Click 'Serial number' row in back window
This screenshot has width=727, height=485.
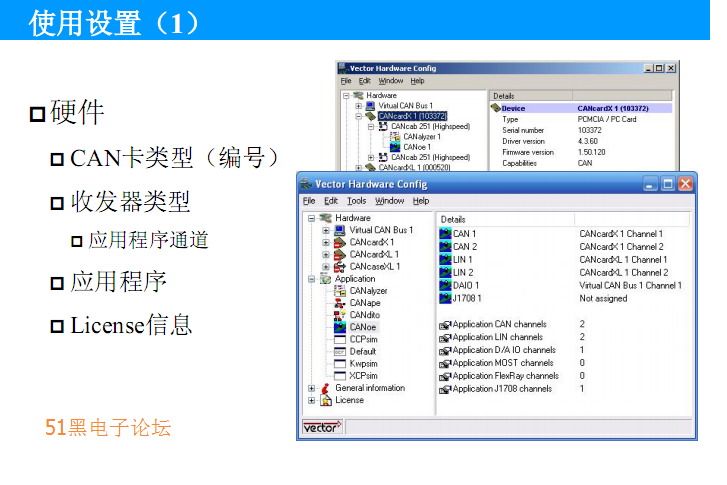click(x=581, y=130)
